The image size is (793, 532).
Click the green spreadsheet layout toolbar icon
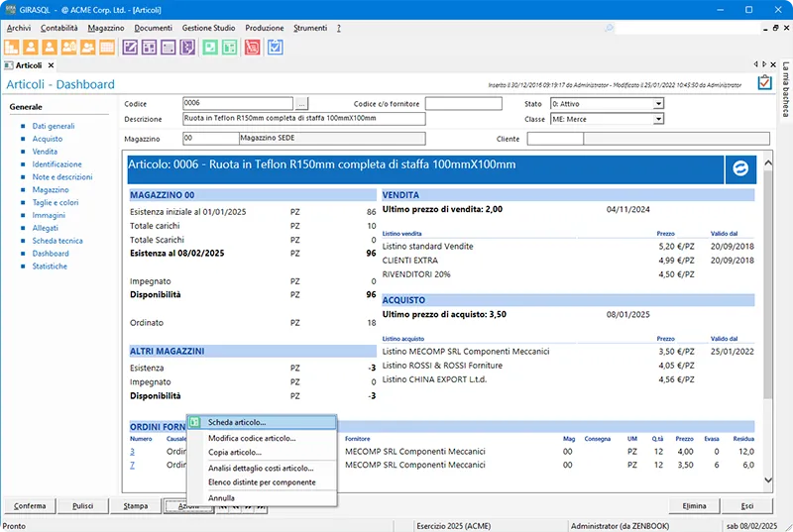point(230,48)
